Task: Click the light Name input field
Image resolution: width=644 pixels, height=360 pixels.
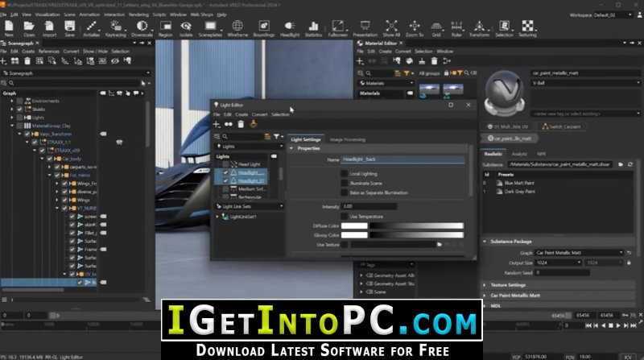Action: pyautogui.click(x=402, y=159)
